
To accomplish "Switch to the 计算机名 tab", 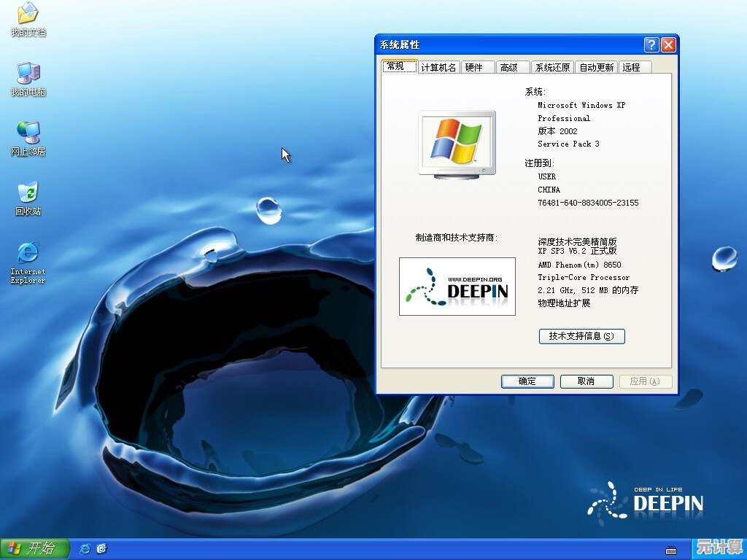I will tap(438, 67).
